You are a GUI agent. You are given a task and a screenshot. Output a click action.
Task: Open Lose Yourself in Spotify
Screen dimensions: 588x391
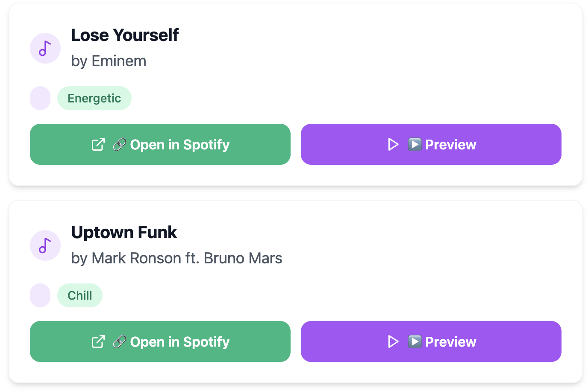(x=179, y=145)
